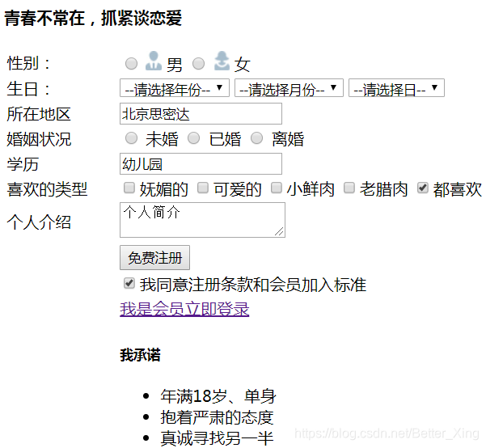The width and height of the screenshot is (486, 448).
Task: Click the female person icon
Action: (x=222, y=61)
